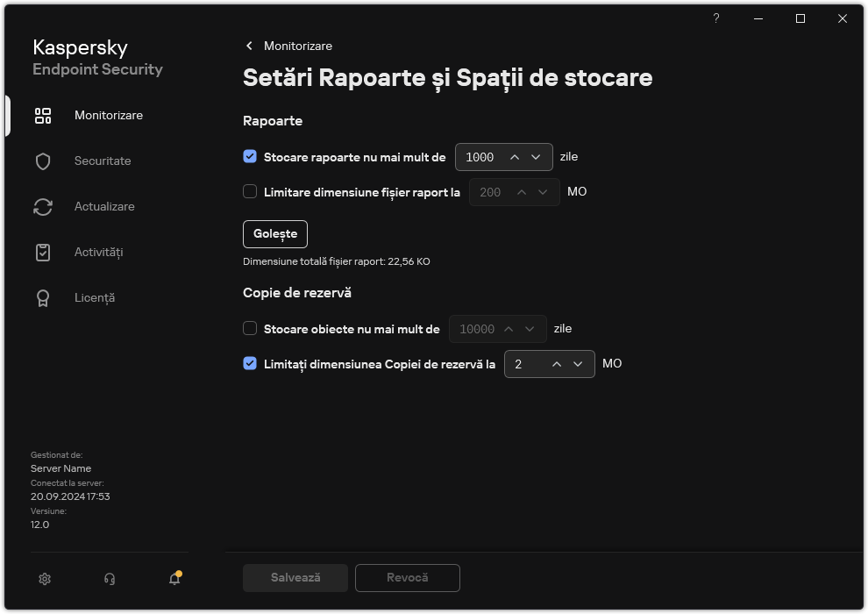
Task: Enable storing Backup objects limit in days
Action: 250,328
